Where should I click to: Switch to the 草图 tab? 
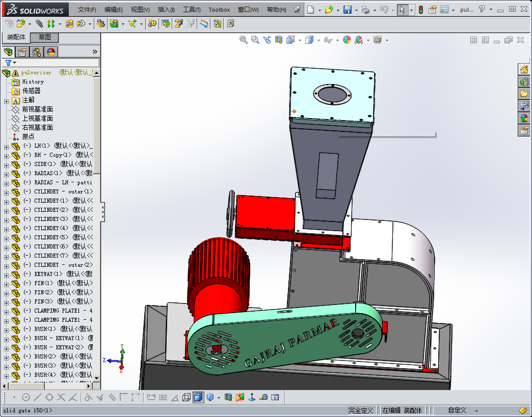(x=44, y=37)
